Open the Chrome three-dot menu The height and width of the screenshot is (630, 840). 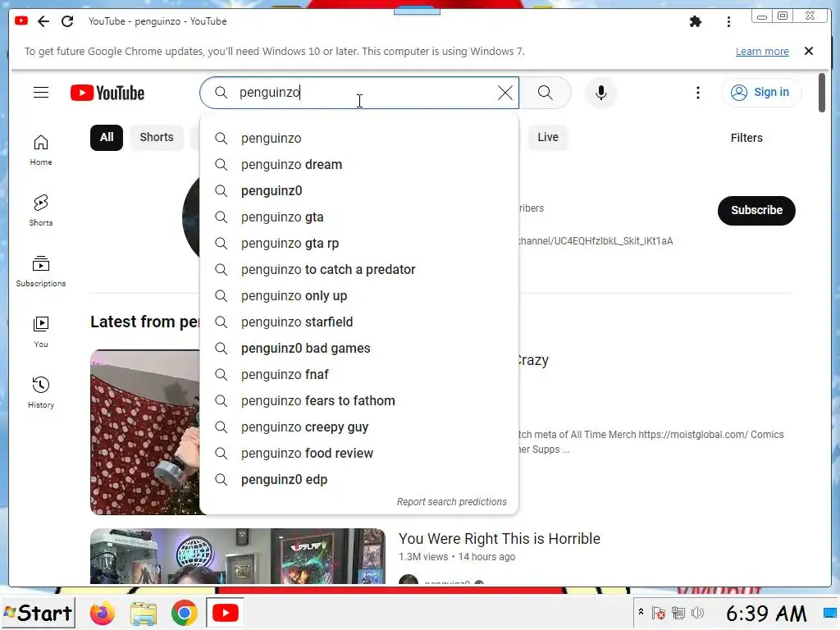click(728, 21)
